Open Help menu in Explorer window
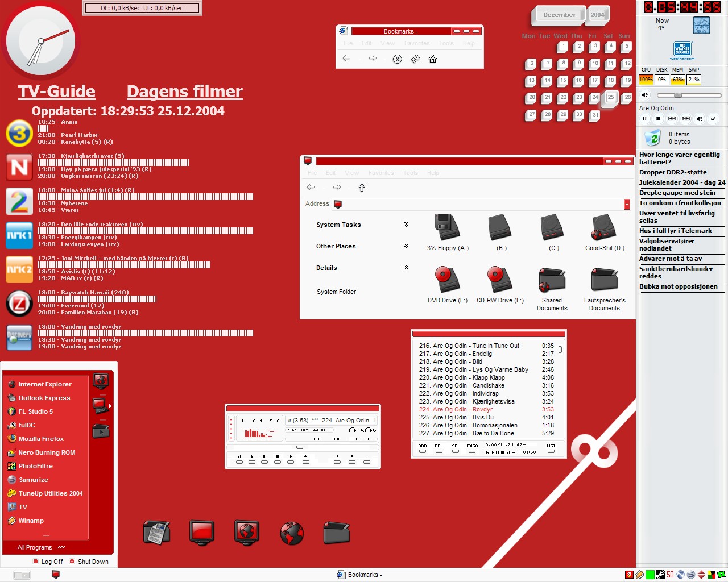 pyautogui.click(x=433, y=173)
